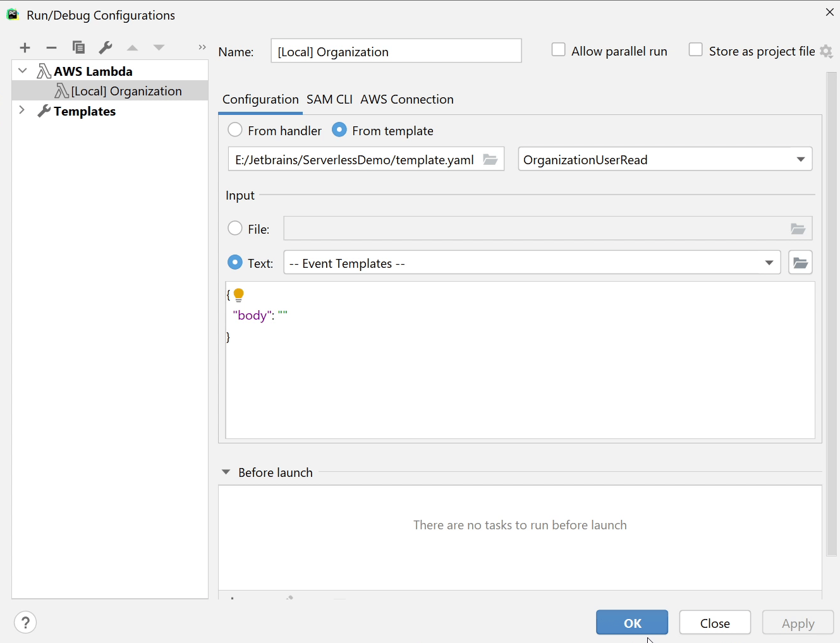
Task: Click in the Name input field
Action: pos(396,51)
